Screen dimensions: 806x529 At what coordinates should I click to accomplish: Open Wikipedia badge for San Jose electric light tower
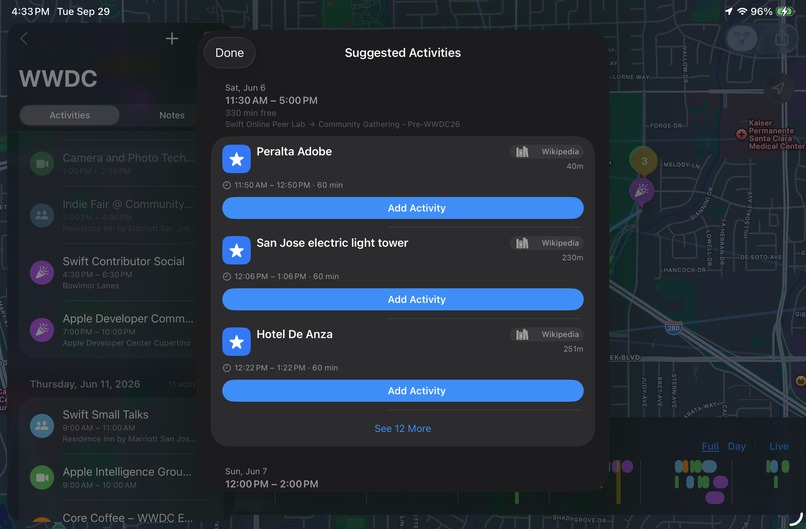(x=547, y=243)
